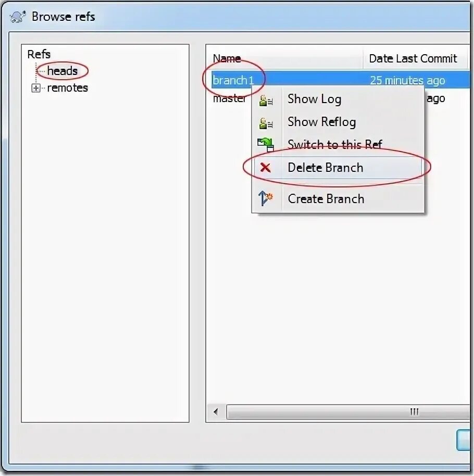Select the Refs root node
This screenshot has width=474, height=476.
tap(39, 54)
